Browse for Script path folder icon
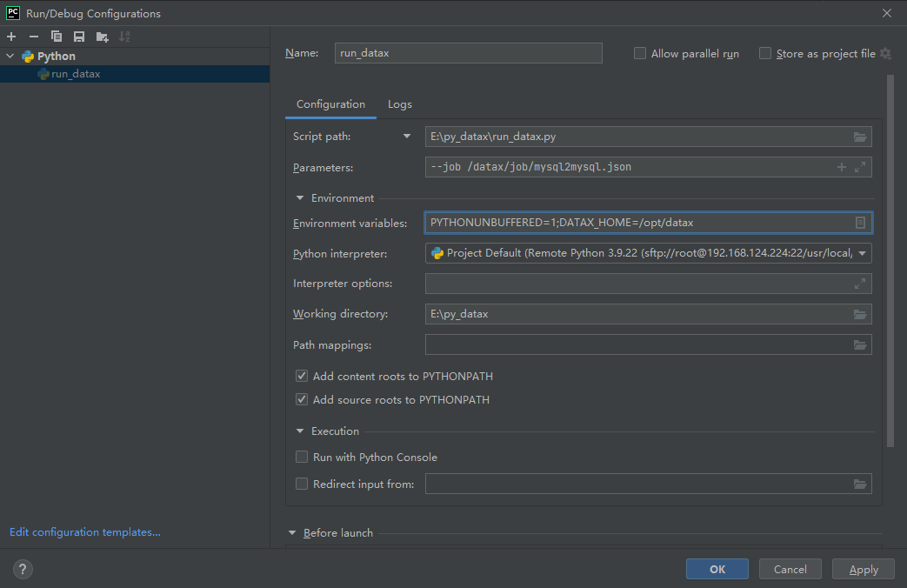Viewport: 907px width, 588px height. (x=860, y=137)
